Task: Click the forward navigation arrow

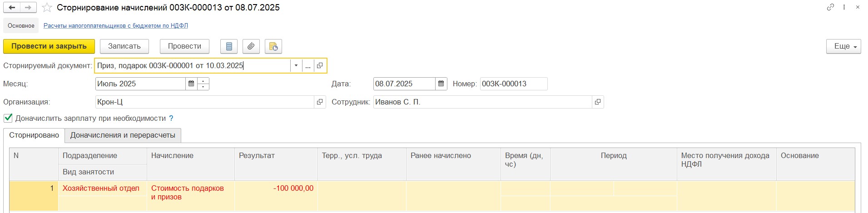Action: click(x=29, y=7)
